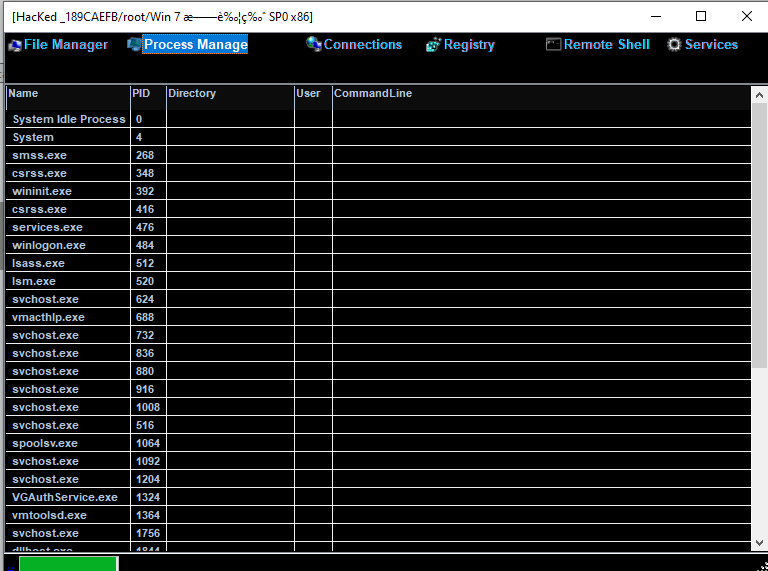Click the Remote Shell terminal icon
This screenshot has width=768, height=571.
554,45
